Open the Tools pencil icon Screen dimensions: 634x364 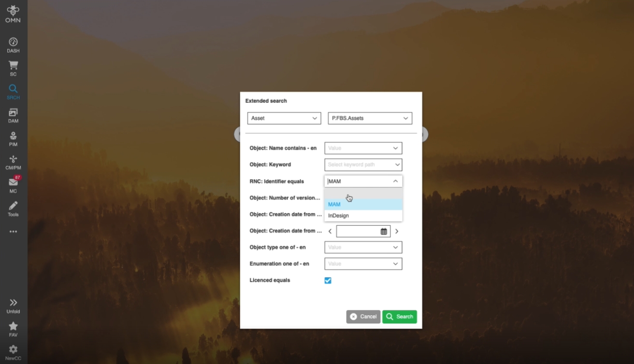13,209
